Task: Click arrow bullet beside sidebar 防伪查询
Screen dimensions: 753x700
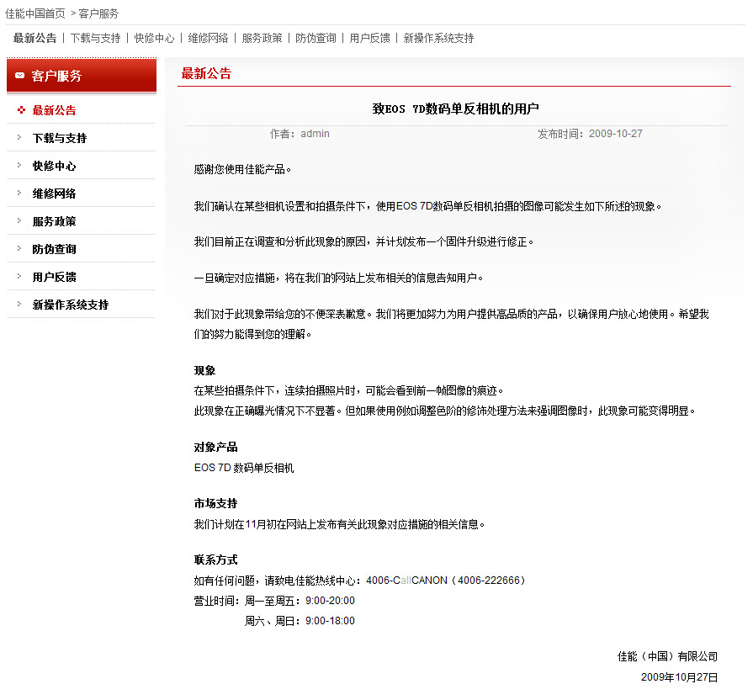Action: click(19, 248)
